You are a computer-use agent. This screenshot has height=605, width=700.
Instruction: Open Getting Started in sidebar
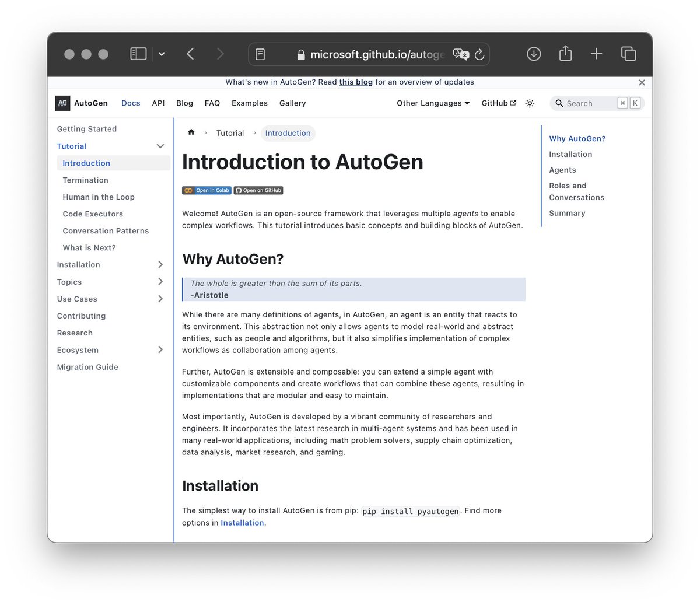click(87, 129)
